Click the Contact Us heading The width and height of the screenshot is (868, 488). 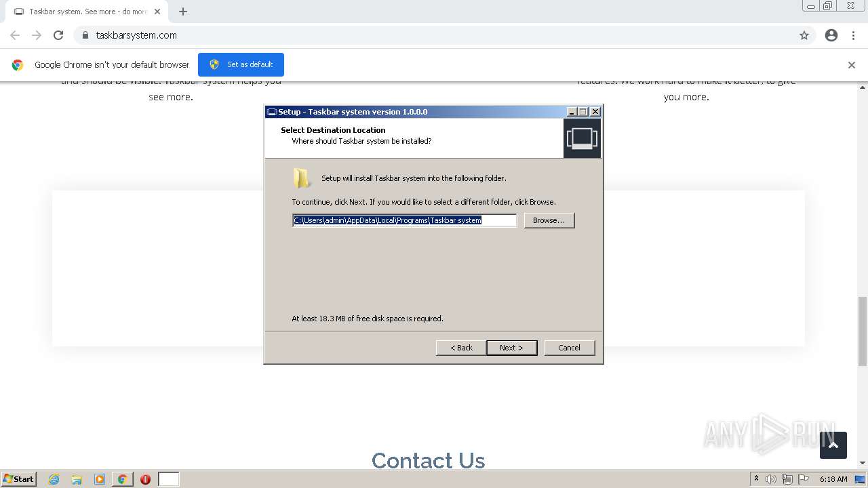[x=428, y=461]
